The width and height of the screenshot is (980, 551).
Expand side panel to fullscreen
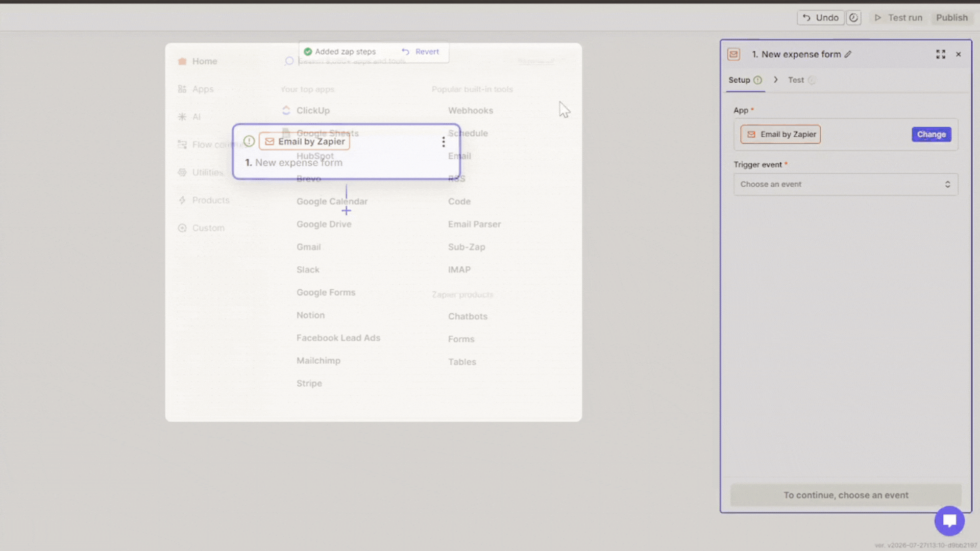tap(941, 55)
